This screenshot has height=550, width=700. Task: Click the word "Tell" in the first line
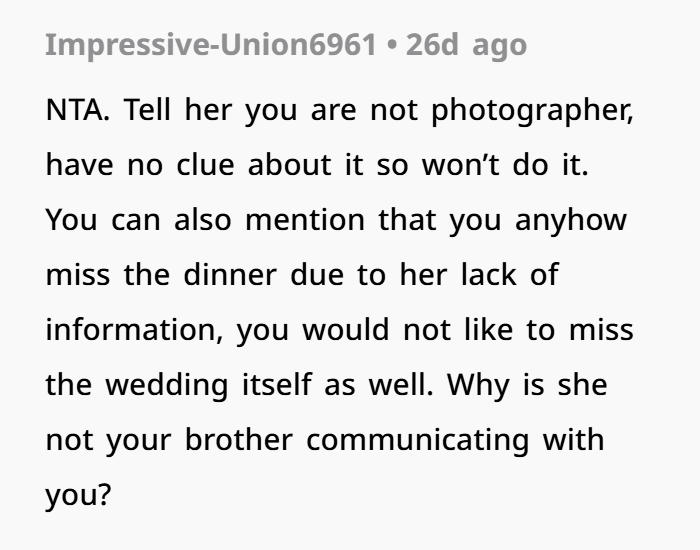coord(153,109)
